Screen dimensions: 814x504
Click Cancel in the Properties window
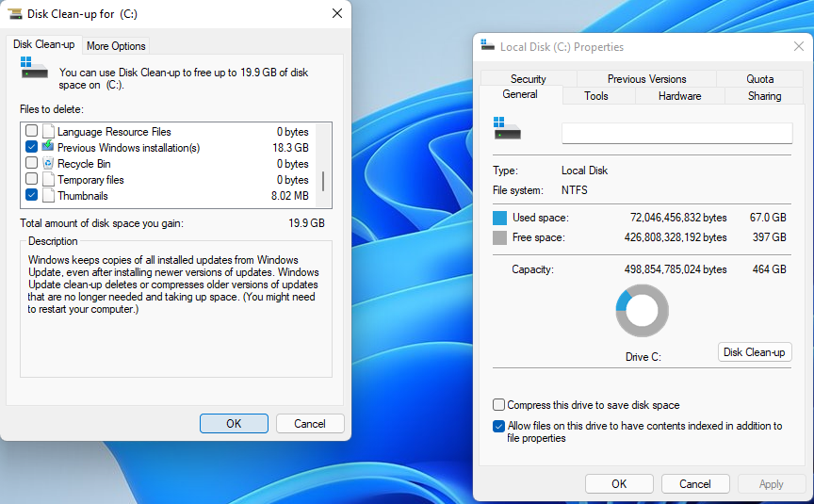point(695,484)
